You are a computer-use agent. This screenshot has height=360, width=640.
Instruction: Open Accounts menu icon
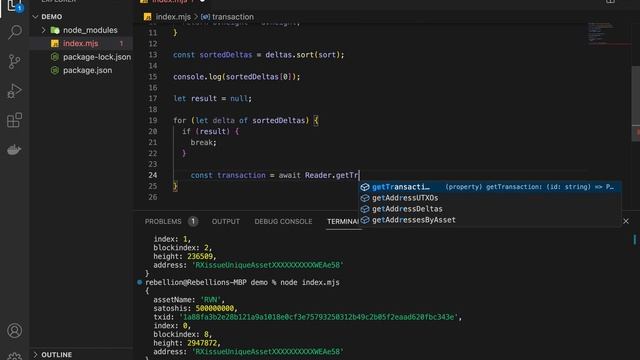15,330
